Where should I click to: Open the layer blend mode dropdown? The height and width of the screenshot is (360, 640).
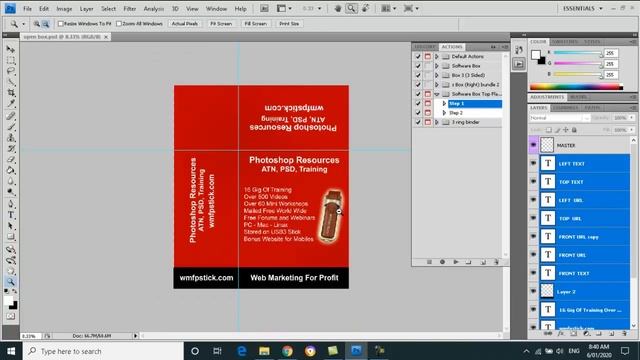coord(560,118)
